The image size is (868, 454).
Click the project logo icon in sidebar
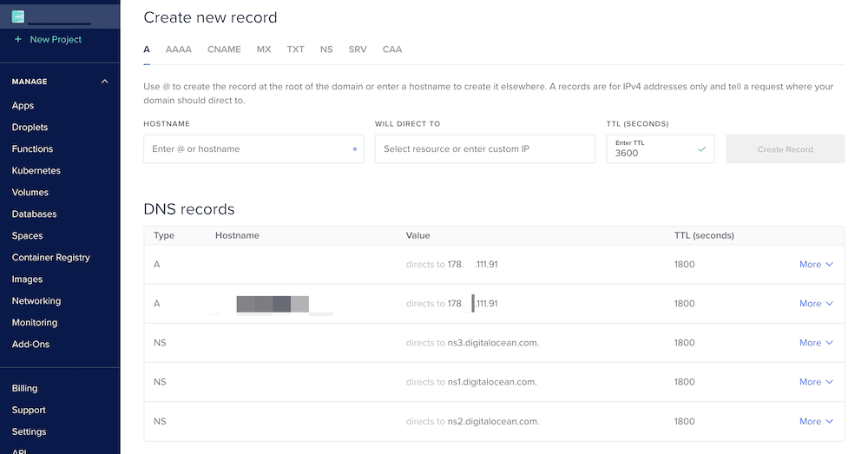[18, 17]
